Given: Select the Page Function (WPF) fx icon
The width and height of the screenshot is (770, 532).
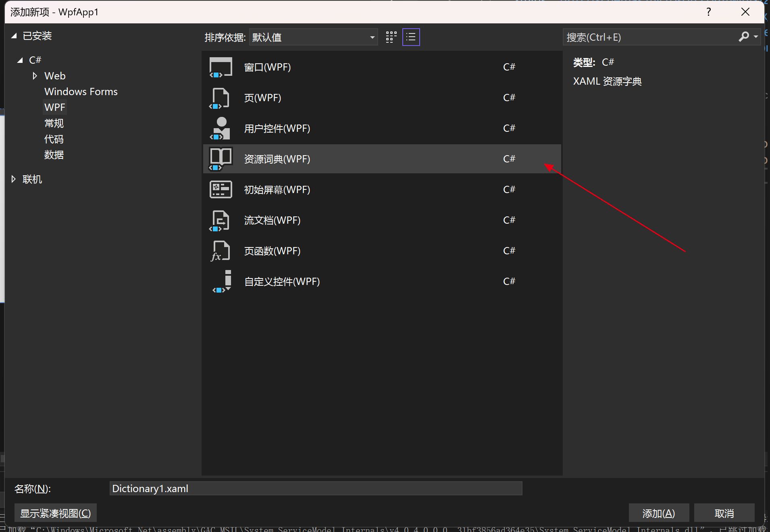Looking at the screenshot, I should coord(221,251).
